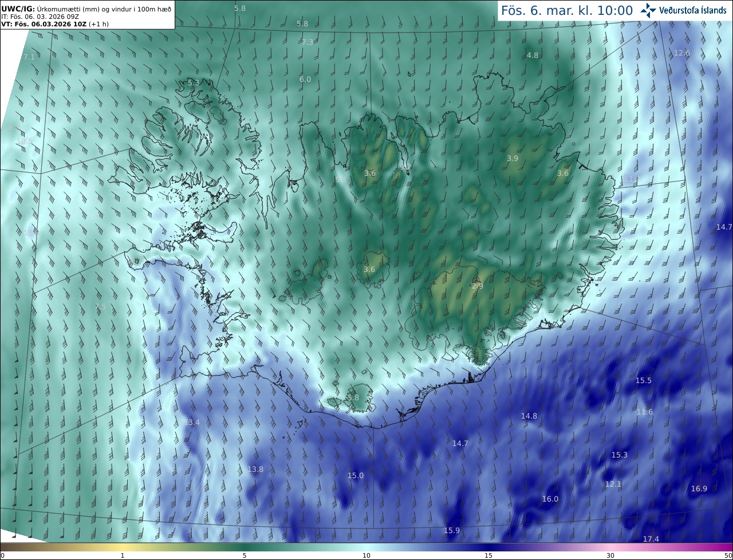Click the 16.0 value on the map
The height and width of the screenshot is (560, 733).
coord(550,499)
